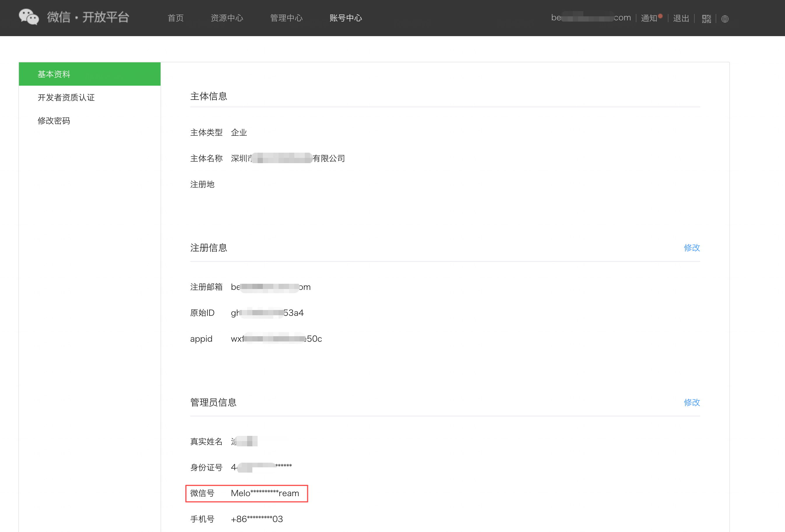Click 修改 link for 注册信息

(x=691, y=248)
